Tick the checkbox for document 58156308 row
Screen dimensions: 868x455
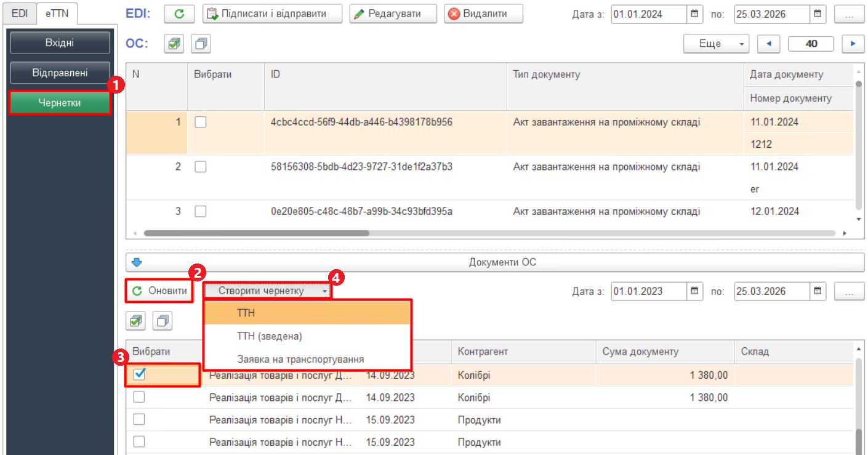[x=200, y=167]
